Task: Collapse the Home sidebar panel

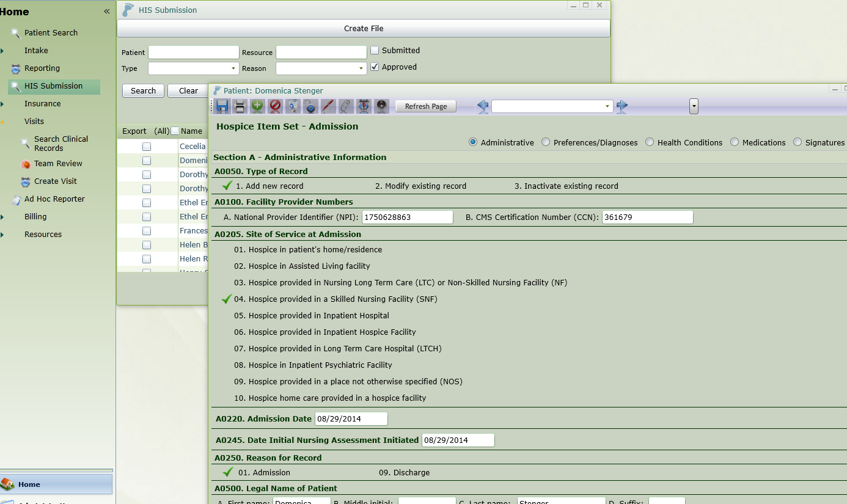Action: (x=106, y=10)
